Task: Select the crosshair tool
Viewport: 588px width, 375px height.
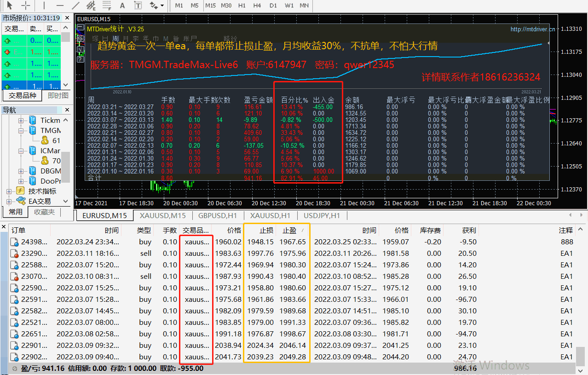Action: pos(26,6)
